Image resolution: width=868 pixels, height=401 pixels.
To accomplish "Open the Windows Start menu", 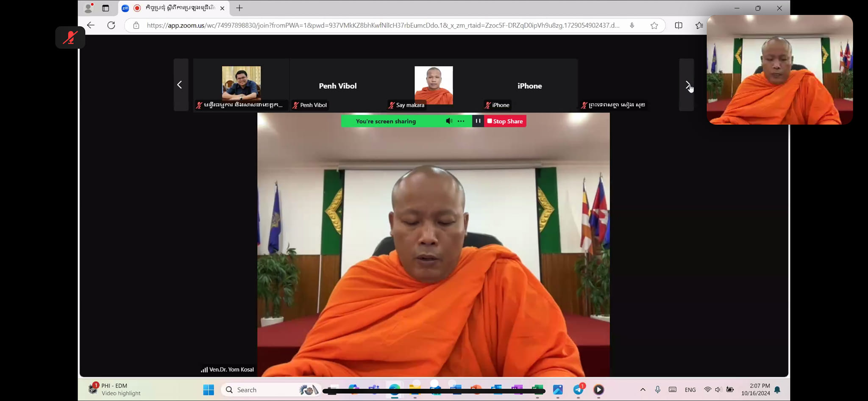I will click(x=209, y=390).
